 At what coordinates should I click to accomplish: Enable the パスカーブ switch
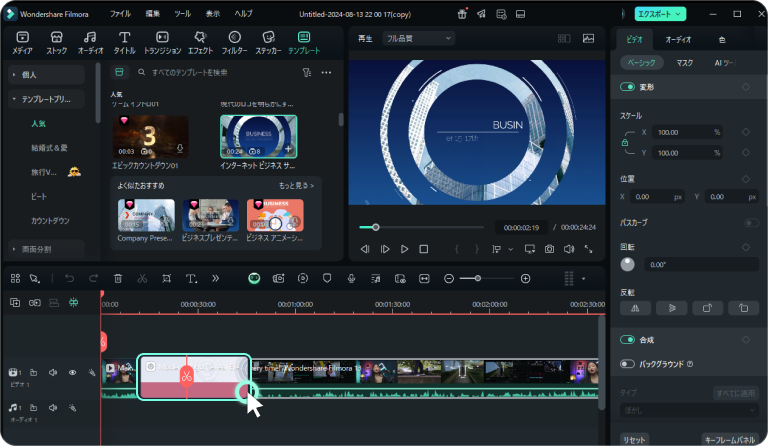751,222
